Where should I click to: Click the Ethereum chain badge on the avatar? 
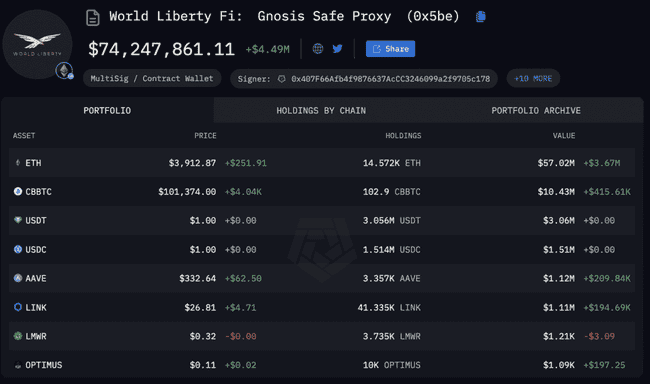64,70
